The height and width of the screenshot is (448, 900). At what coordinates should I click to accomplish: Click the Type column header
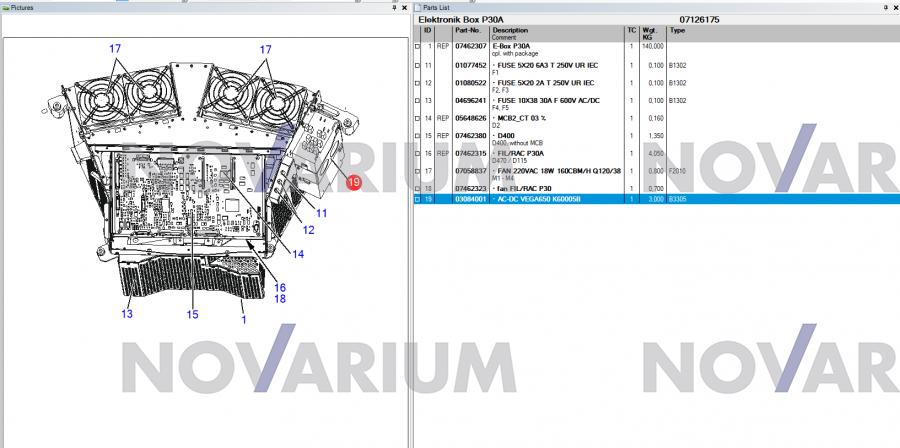[677, 30]
